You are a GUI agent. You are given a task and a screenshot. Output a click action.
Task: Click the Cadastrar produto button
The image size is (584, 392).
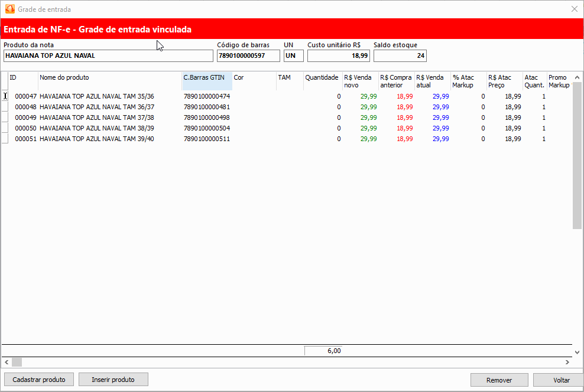pos(39,380)
